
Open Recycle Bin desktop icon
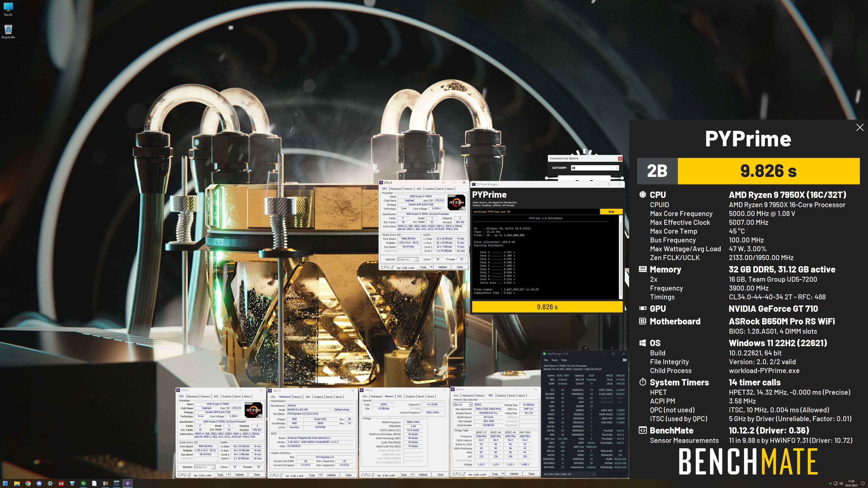click(8, 32)
